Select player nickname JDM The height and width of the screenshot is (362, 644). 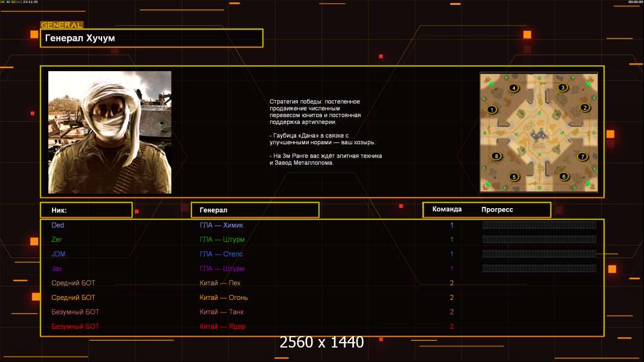coord(59,254)
